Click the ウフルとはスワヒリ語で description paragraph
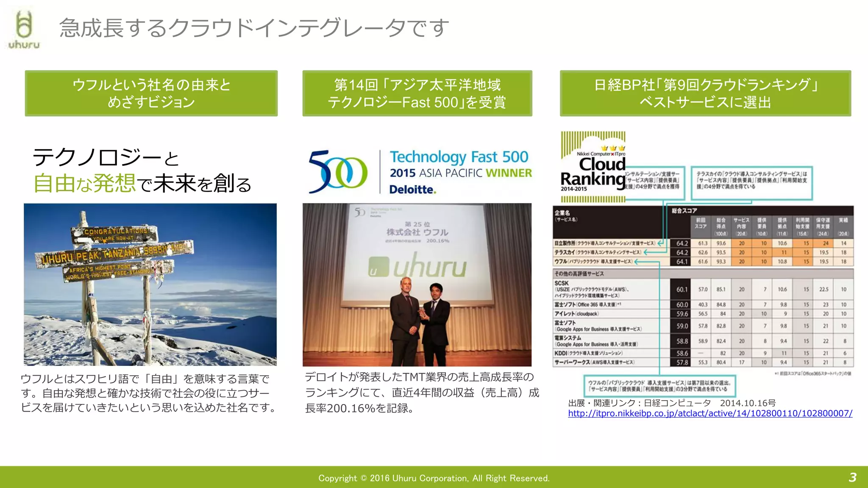 (148, 393)
